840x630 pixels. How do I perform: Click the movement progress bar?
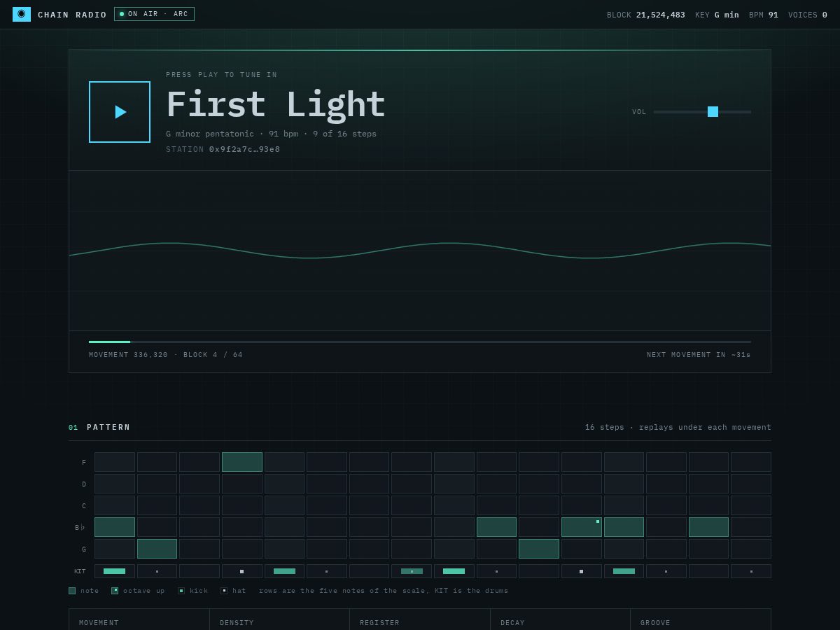pyautogui.click(x=420, y=342)
